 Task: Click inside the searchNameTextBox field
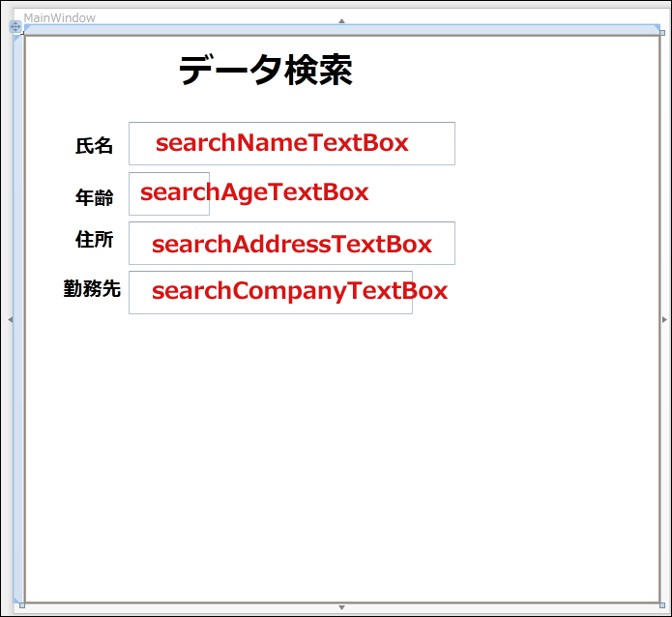(292, 144)
